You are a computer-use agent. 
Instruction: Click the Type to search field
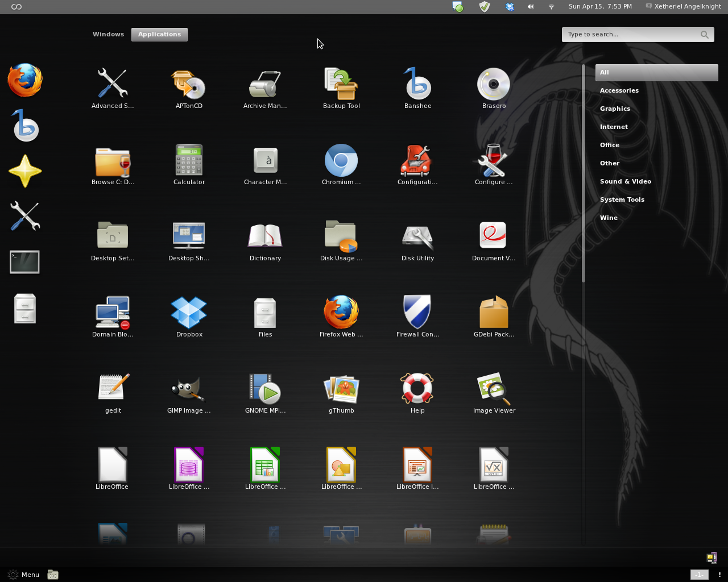(638, 35)
